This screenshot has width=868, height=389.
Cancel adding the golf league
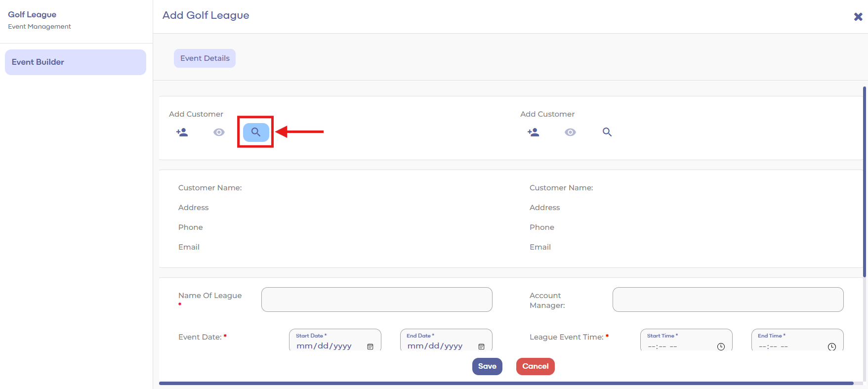pyautogui.click(x=535, y=366)
